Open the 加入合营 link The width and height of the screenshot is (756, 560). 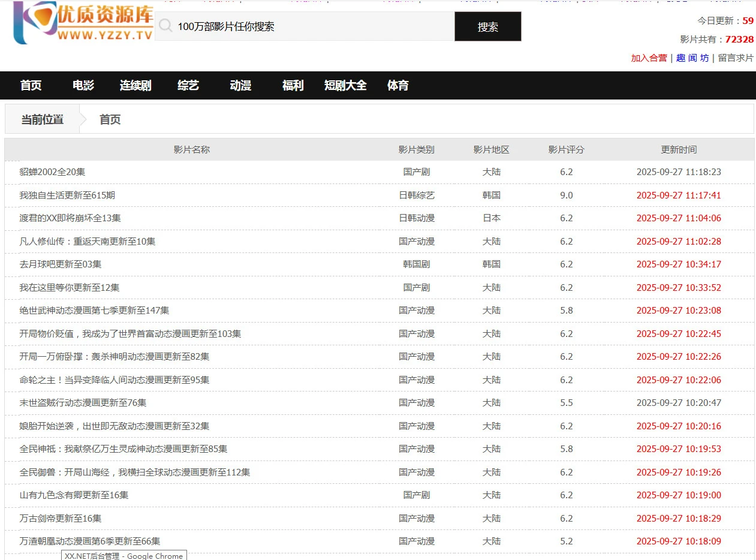pyautogui.click(x=649, y=58)
